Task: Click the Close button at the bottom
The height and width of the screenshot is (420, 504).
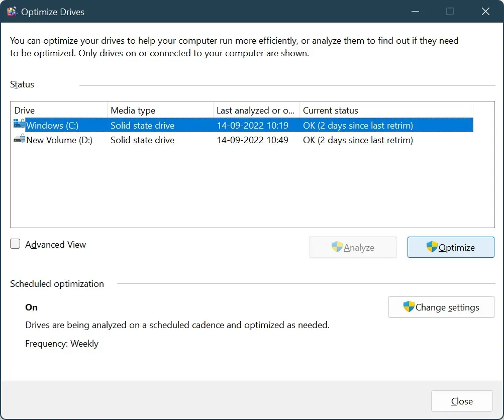Action: coord(462,401)
